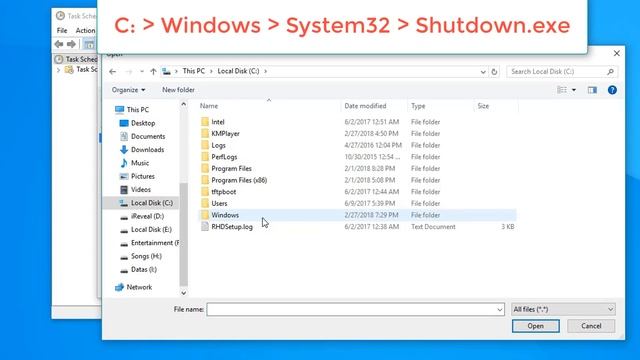
Task: Click Local Disk (C:) in the address breadcrumb
Action: point(238,71)
